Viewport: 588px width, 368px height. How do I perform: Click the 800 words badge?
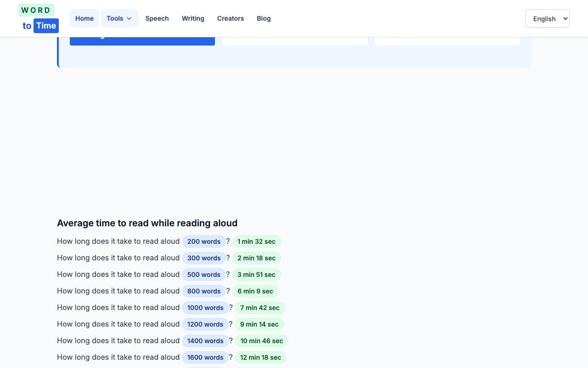204,291
